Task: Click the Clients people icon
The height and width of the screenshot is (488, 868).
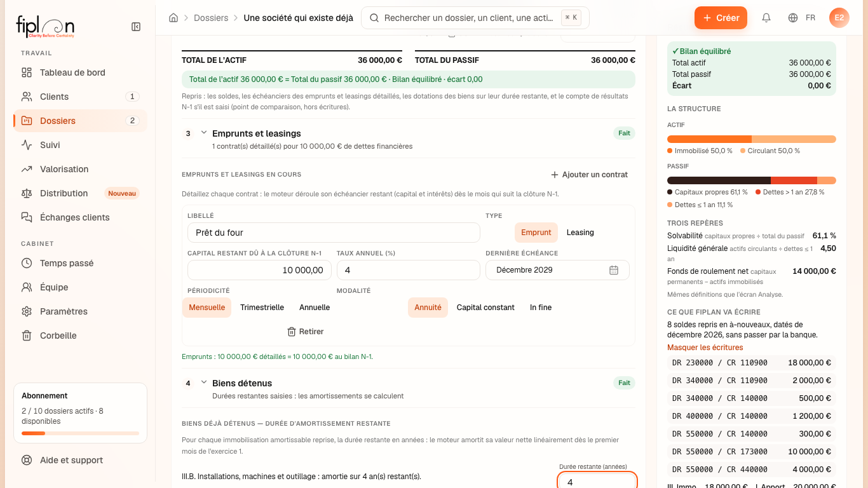Action: pos(27,97)
